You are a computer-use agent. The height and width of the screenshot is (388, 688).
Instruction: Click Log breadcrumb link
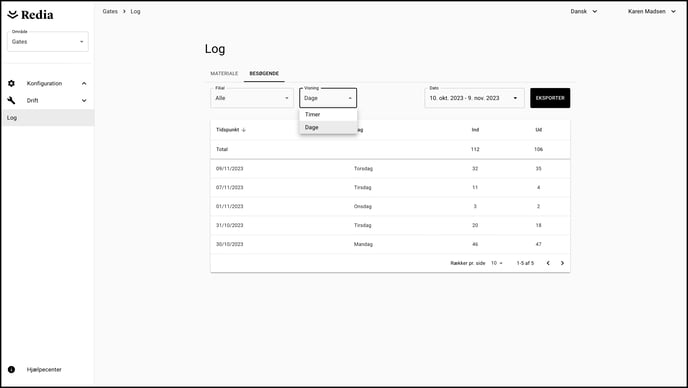pos(136,11)
